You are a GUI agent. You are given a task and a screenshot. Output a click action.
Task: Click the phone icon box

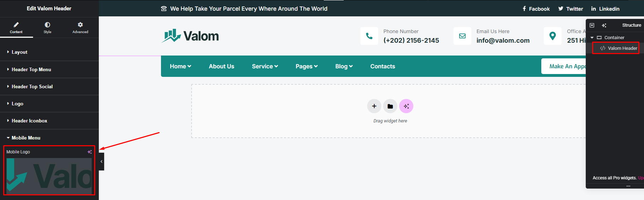(x=369, y=36)
